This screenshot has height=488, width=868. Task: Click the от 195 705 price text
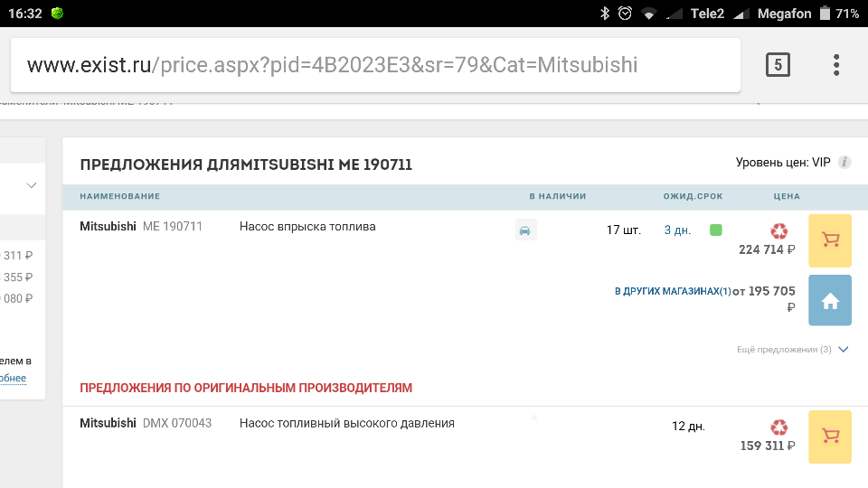coord(764,292)
